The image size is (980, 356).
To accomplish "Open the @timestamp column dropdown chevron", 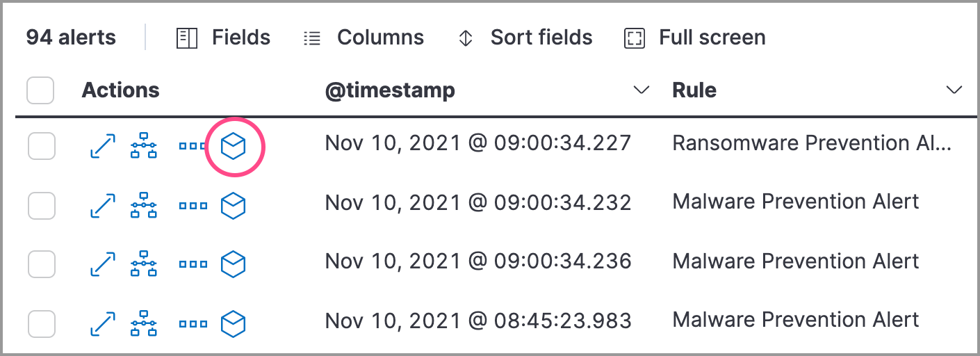I will pyautogui.click(x=642, y=90).
